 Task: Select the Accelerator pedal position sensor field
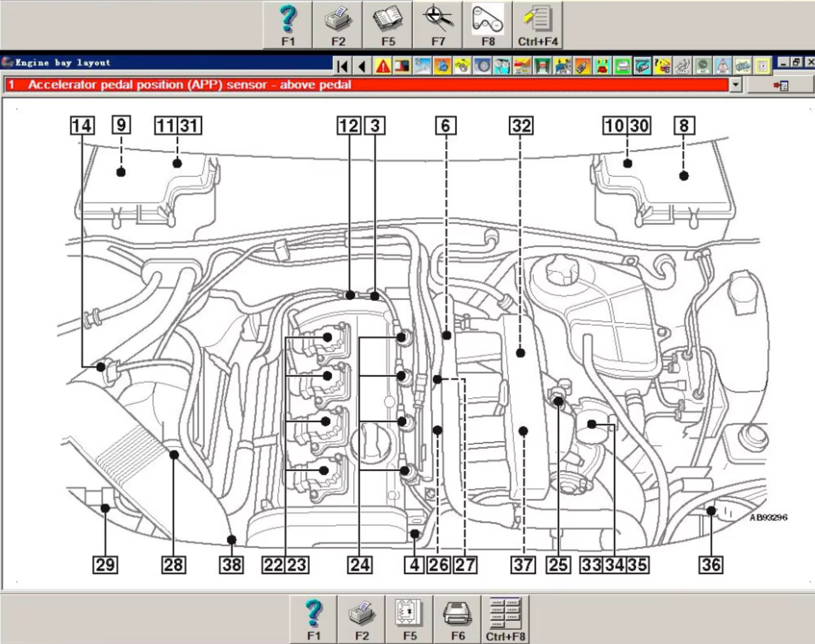coord(367,85)
